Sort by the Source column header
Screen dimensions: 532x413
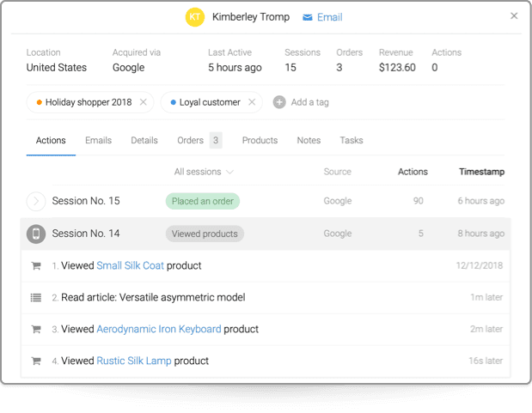click(x=337, y=172)
